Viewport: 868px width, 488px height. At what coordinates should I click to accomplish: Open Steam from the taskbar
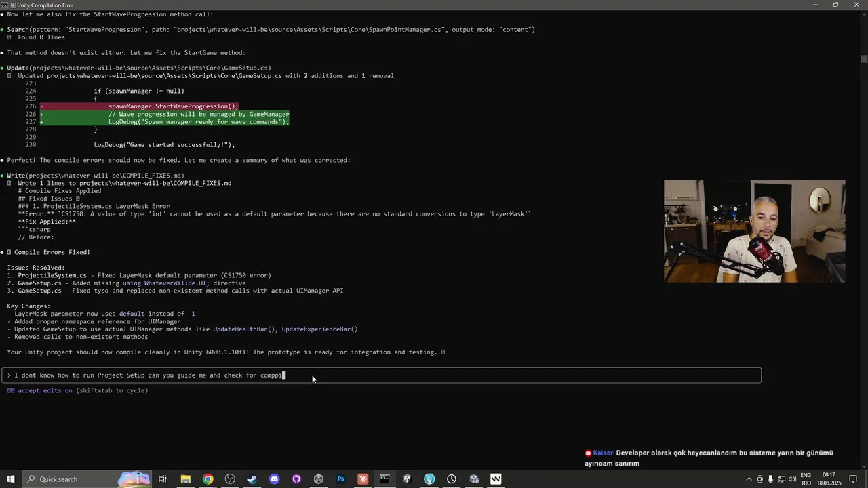click(252, 479)
